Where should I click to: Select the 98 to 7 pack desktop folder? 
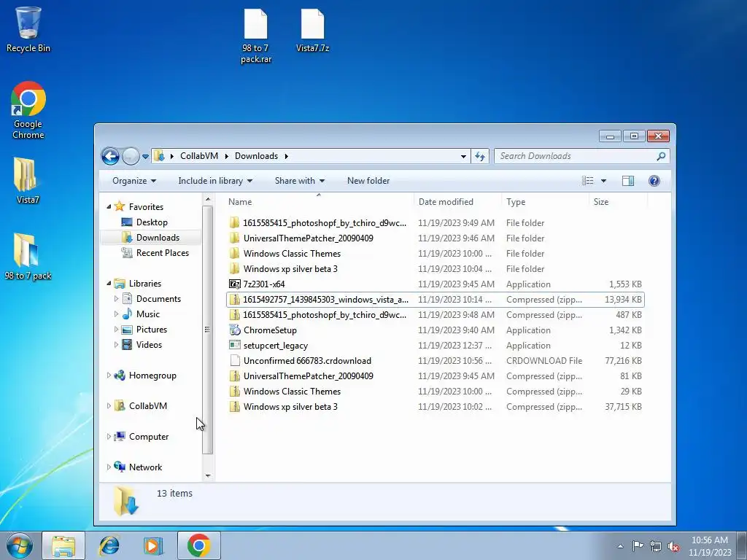point(28,256)
